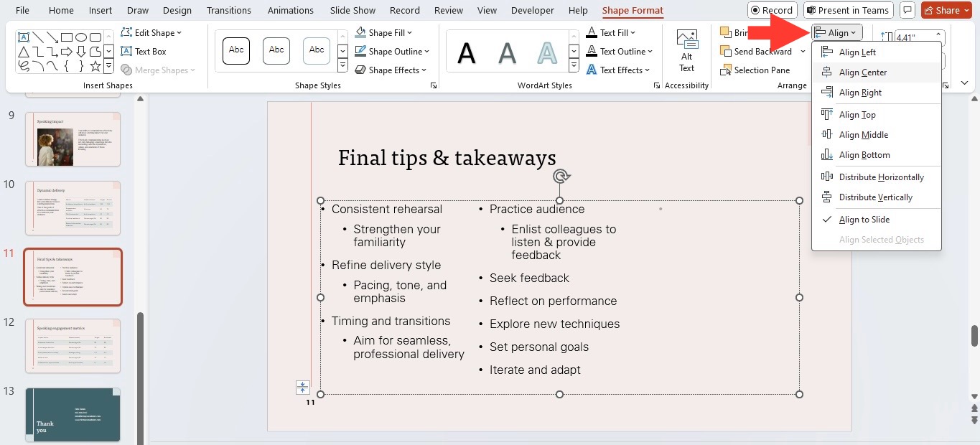Viewport: 980px width, 445px height.
Task: Open the Comments pane button
Action: pyautogui.click(x=907, y=10)
